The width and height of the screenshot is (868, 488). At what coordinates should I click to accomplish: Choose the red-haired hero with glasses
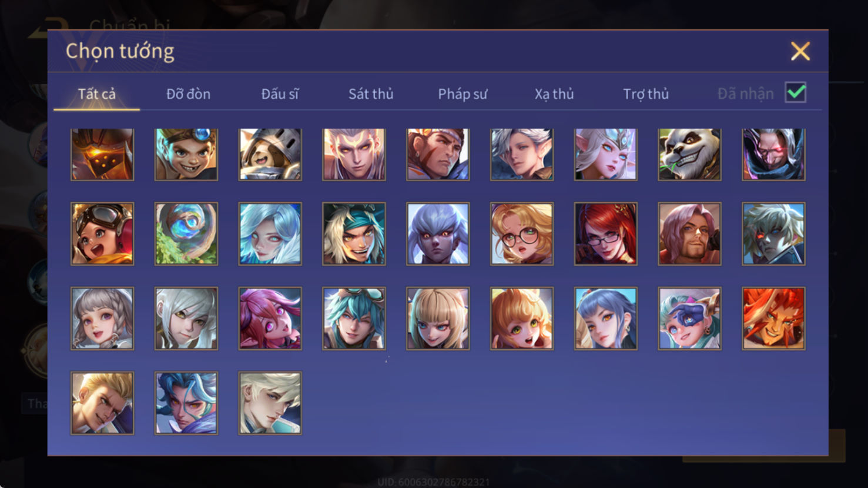point(605,234)
